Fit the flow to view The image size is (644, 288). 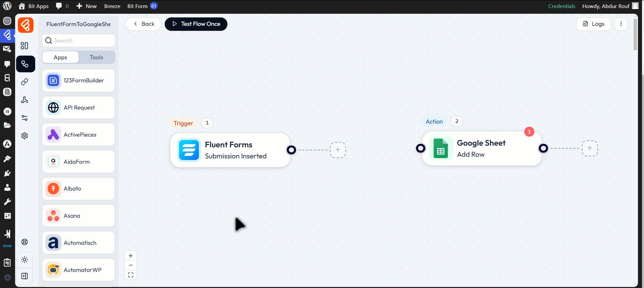pos(131,275)
